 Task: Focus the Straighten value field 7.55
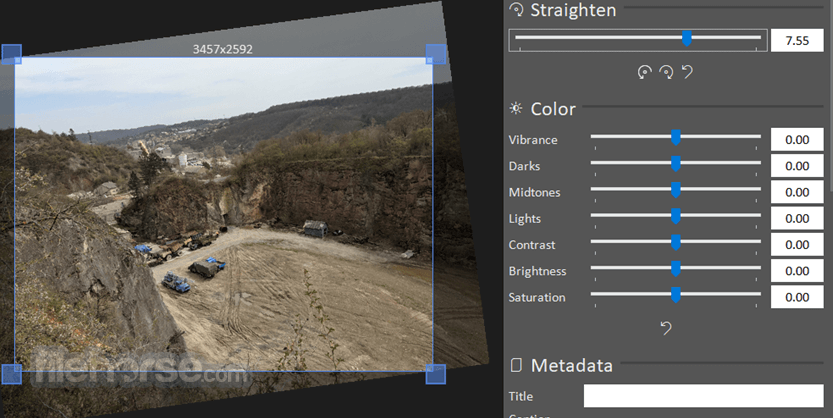click(797, 41)
